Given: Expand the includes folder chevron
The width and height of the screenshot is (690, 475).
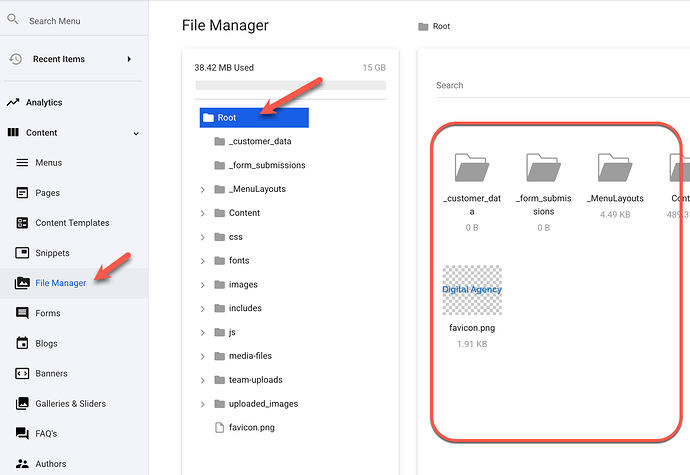Looking at the screenshot, I should [x=202, y=309].
